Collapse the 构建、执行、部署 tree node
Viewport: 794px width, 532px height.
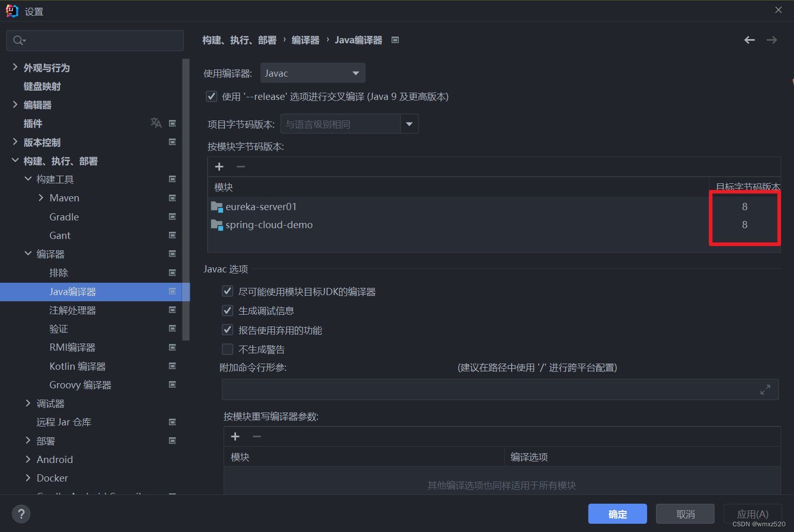click(15, 160)
